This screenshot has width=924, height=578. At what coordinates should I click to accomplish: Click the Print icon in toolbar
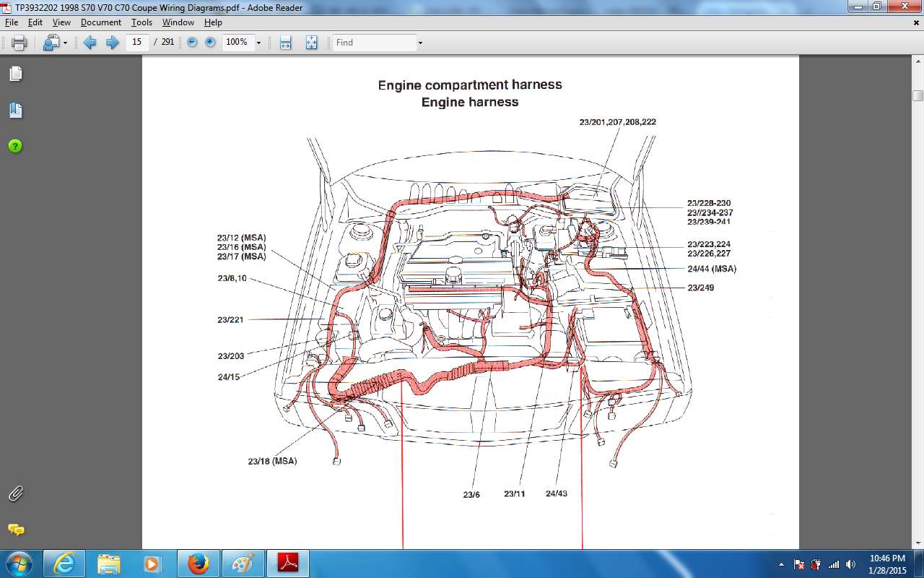pyautogui.click(x=19, y=43)
